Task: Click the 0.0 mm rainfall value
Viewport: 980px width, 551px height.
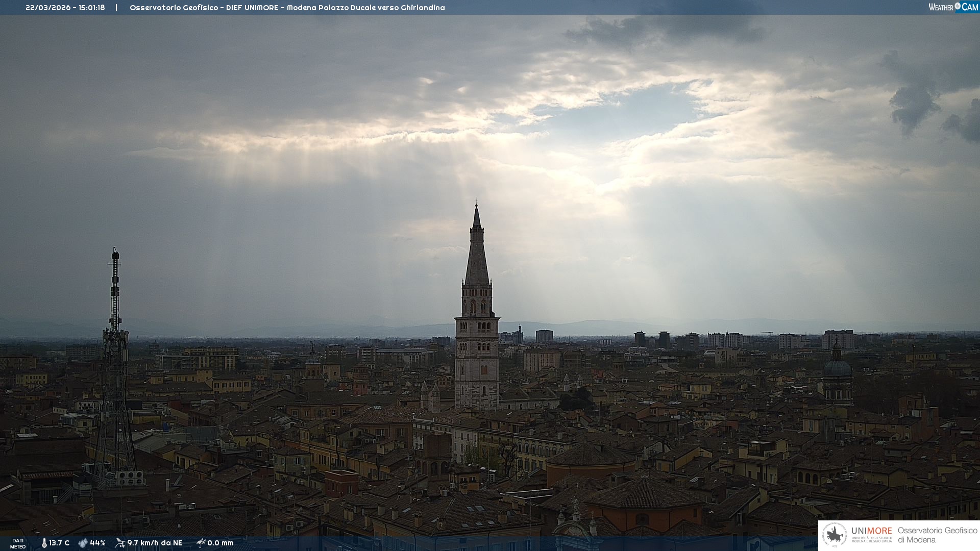Action: pyautogui.click(x=220, y=543)
